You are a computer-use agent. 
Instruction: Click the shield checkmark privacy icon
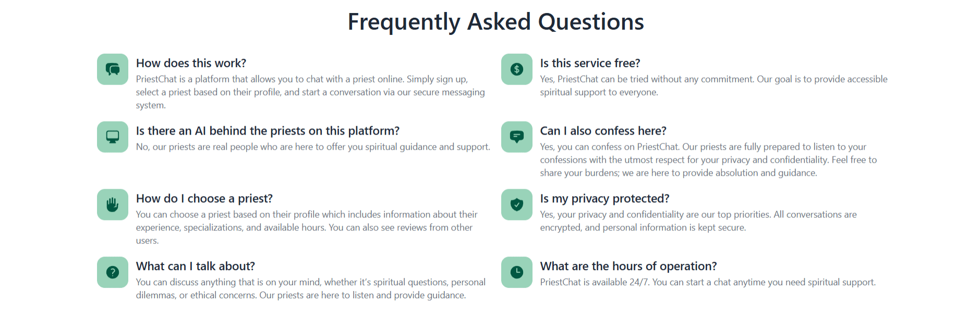click(x=516, y=204)
